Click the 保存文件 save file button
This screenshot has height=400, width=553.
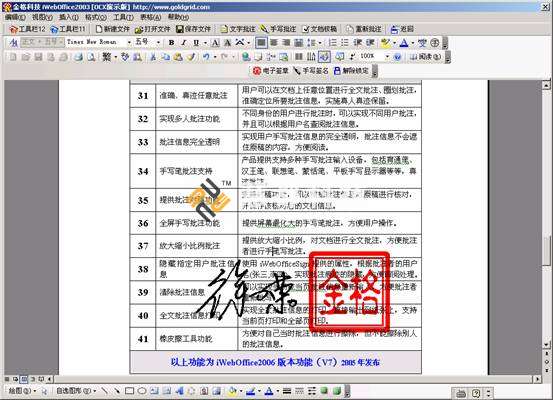pyautogui.click(x=193, y=29)
